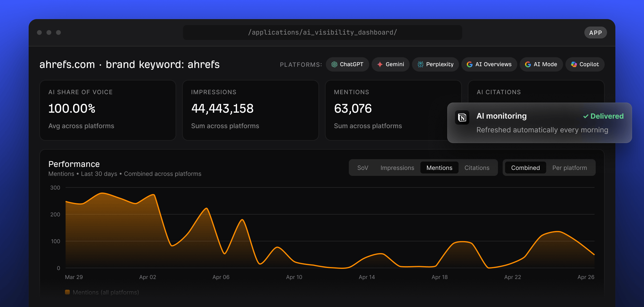This screenshot has height=307, width=644.
Task: Click the Perplexity logo icon
Action: [x=420, y=64]
